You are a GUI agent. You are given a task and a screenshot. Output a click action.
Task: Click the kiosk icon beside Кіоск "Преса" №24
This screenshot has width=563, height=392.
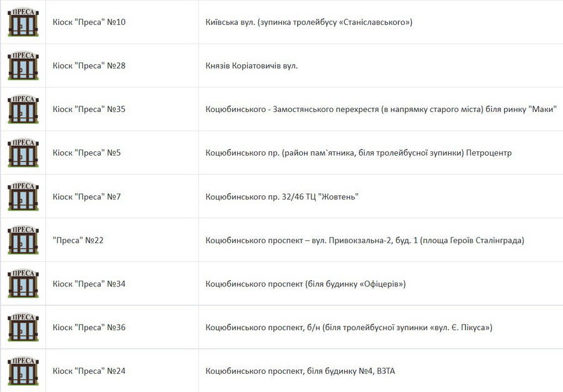[x=23, y=371]
